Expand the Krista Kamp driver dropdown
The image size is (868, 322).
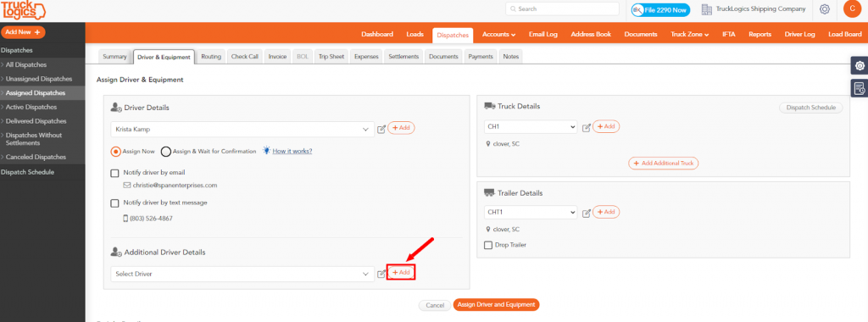242,129
